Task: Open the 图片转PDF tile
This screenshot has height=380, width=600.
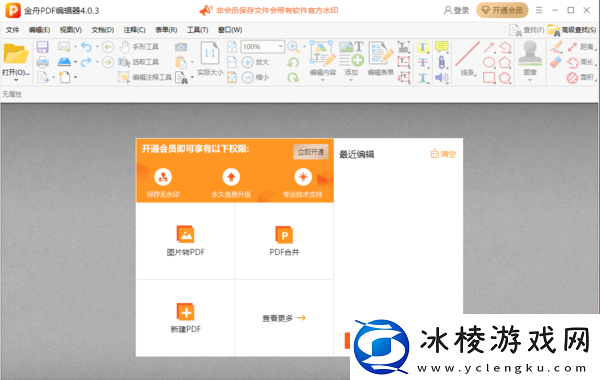Action: point(186,241)
